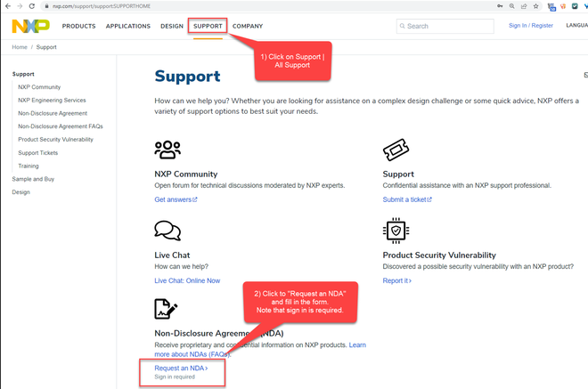Open Design in sidebar
The image size is (588, 389).
(x=21, y=192)
